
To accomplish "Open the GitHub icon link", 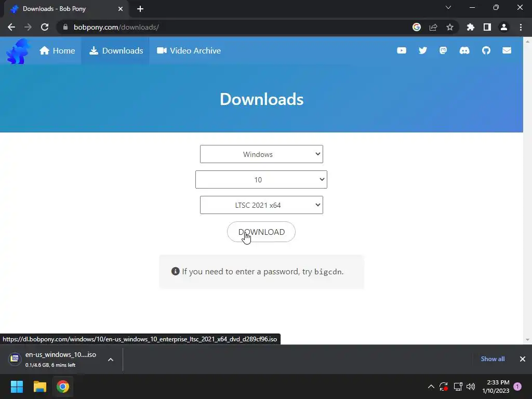I will [x=486, y=50].
